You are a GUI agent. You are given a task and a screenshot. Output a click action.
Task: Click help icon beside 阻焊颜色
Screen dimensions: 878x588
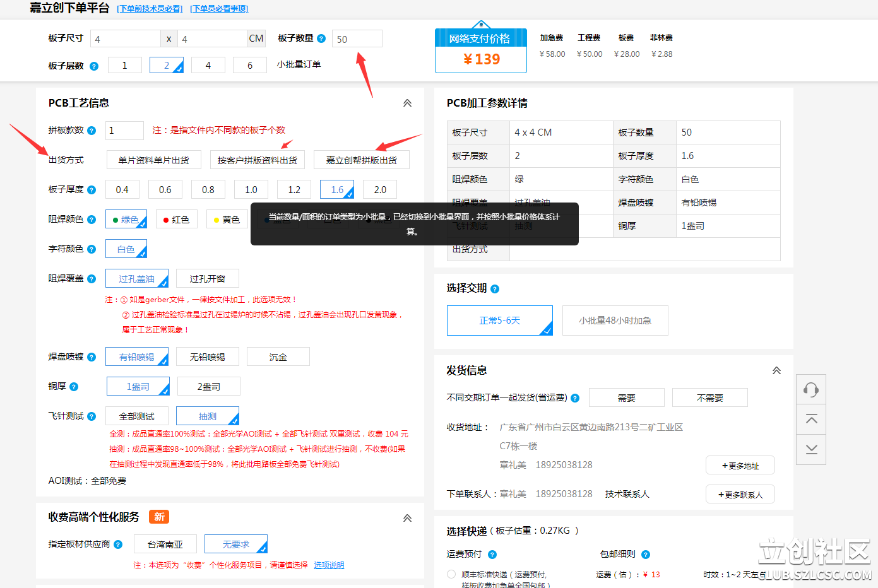pos(92,220)
